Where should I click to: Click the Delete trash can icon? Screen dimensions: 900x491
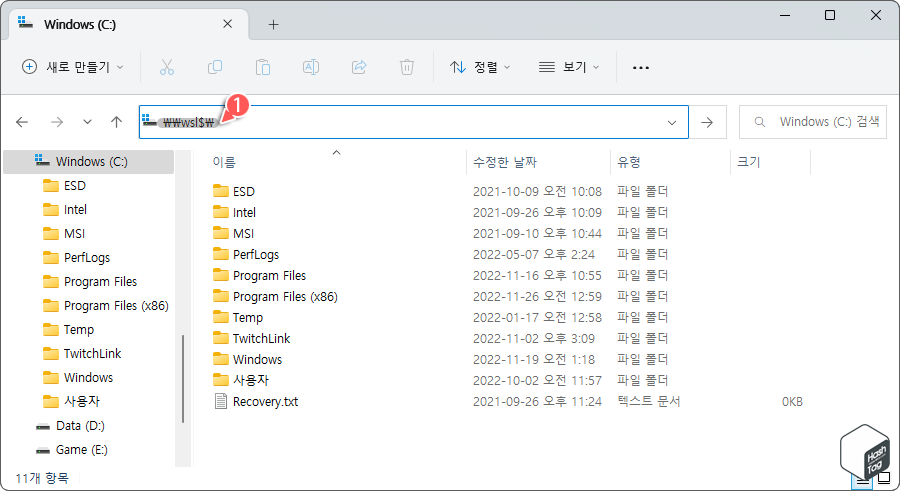[x=406, y=67]
